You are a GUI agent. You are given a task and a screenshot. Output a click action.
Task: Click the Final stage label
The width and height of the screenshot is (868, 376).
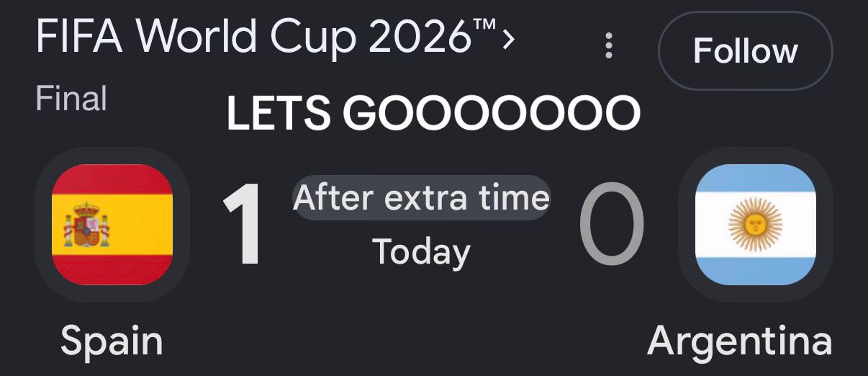pos(71,99)
